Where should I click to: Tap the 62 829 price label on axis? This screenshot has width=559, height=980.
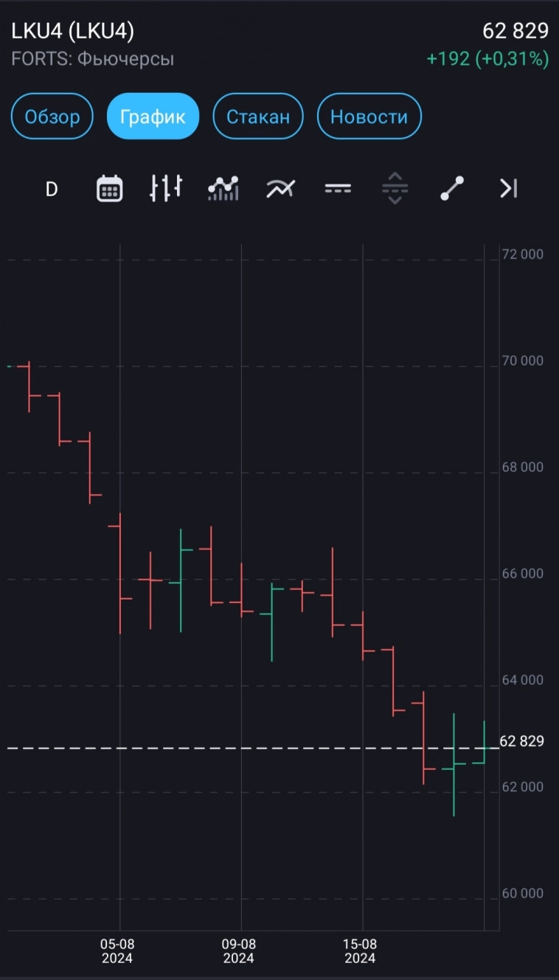(522, 742)
